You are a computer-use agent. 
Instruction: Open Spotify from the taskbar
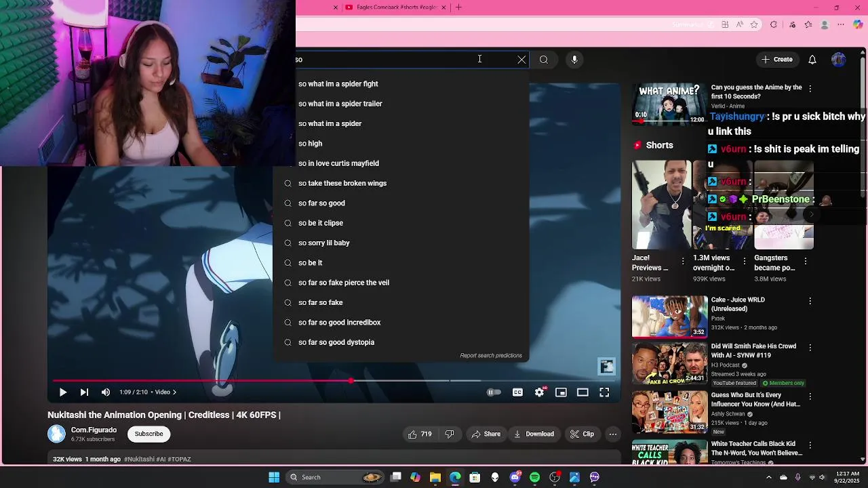click(534, 477)
